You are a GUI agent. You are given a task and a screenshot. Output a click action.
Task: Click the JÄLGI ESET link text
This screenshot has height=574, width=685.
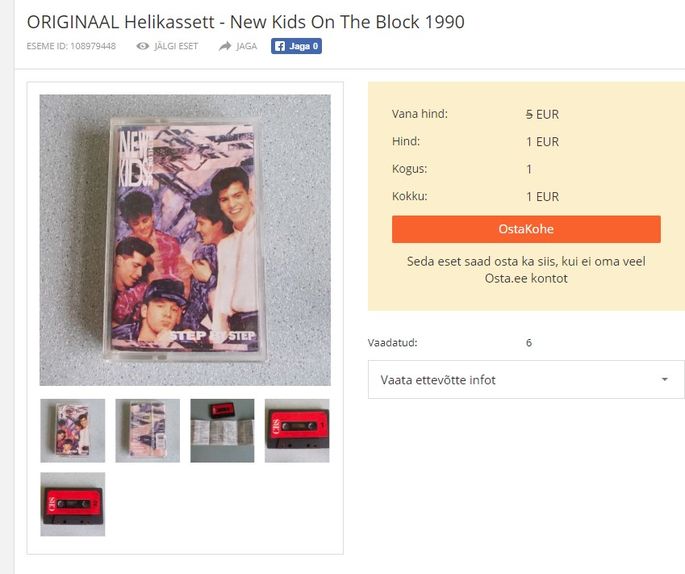[176, 46]
